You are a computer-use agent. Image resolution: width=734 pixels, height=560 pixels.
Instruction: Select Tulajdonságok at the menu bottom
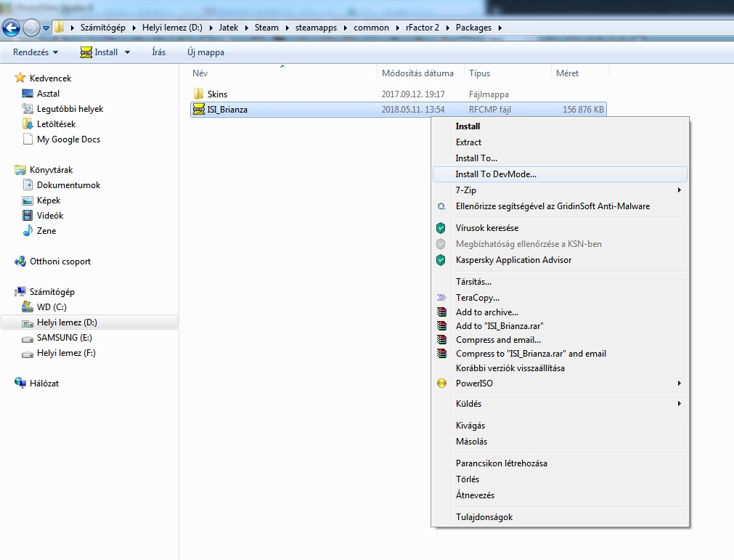[484, 517]
